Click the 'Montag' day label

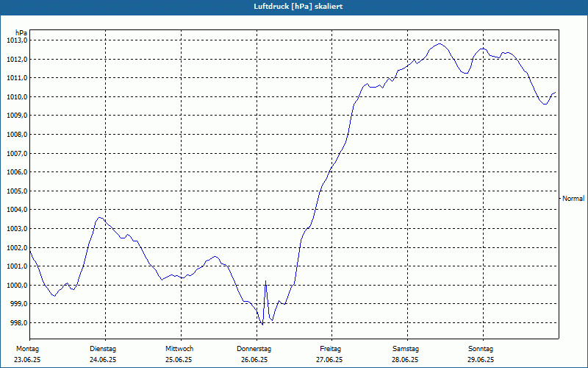pyautogui.click(x=27, y=349)
